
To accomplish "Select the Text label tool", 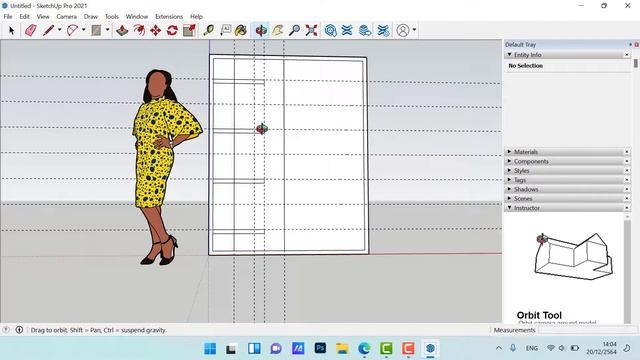I will (225, 31).
